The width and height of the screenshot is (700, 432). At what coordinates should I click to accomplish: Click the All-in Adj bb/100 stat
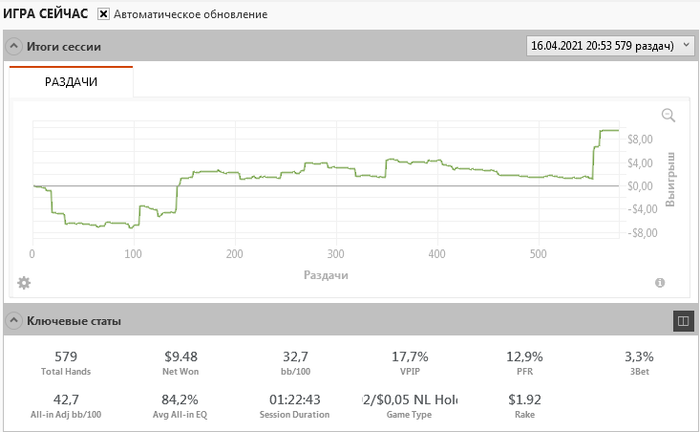coord(66,404)
